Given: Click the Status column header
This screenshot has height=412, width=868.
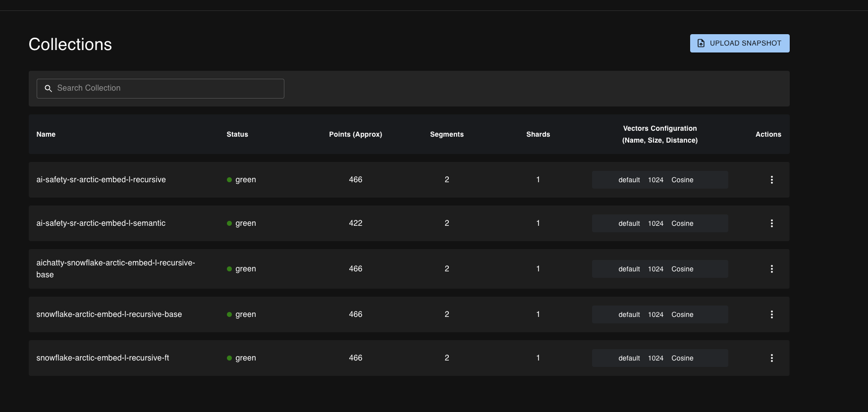Looking at the screenshot, I should pos(237,134).
